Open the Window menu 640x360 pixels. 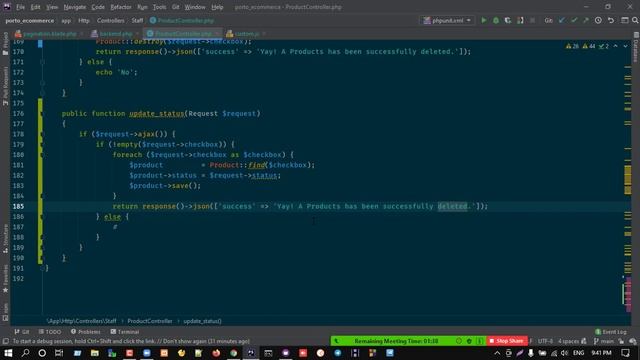click(x=195, y=7)
